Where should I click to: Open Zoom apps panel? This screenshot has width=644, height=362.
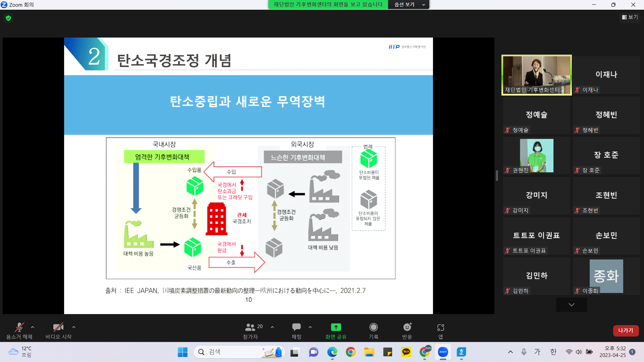pyautogui.click(x=440, y=330)
